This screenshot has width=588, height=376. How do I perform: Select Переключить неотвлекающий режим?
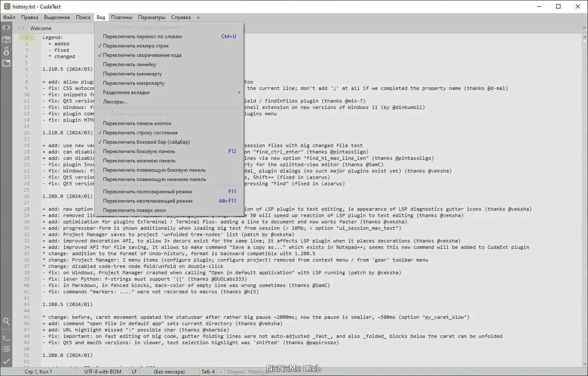click(169, 201)
